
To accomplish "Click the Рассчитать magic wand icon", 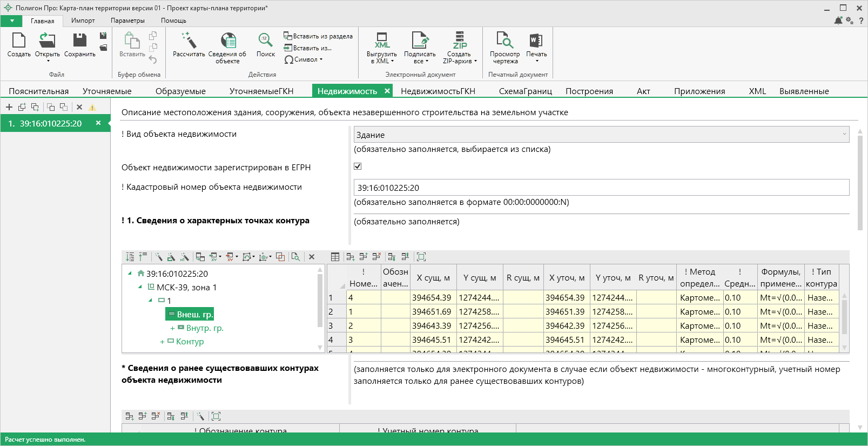I will (189, 41).
